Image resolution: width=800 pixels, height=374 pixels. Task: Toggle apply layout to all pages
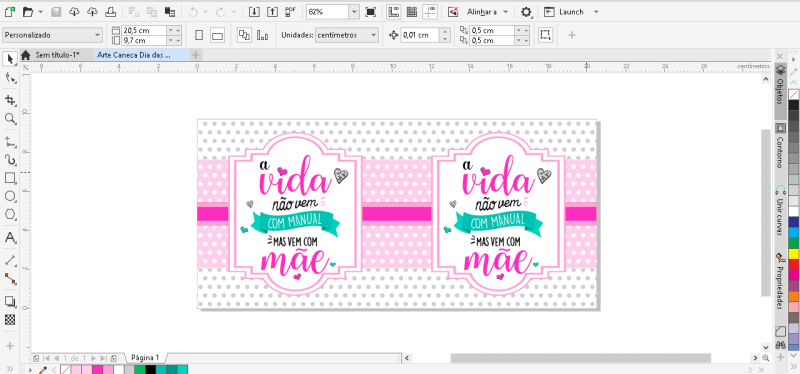pyautogui.click(x=245, y=35)
